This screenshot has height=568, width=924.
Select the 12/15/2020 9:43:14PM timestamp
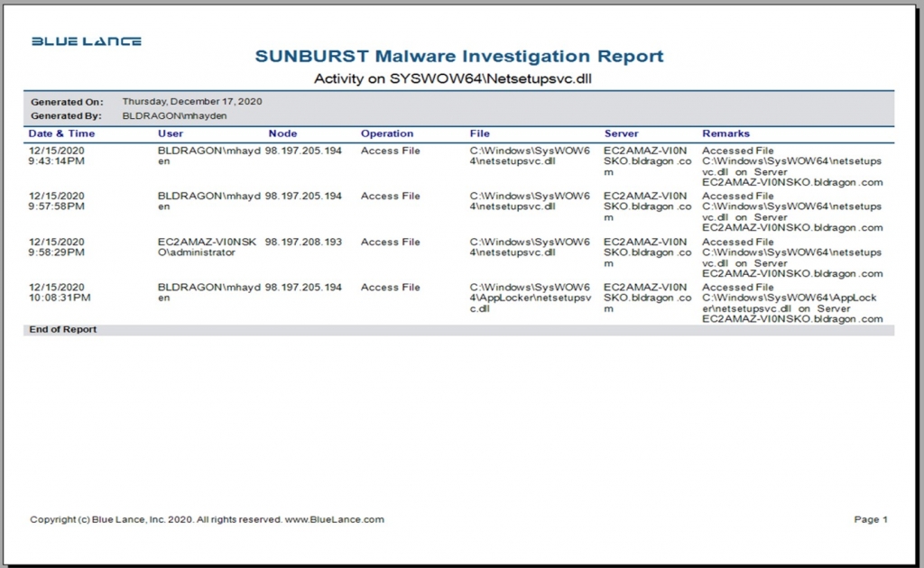(57, 156)
